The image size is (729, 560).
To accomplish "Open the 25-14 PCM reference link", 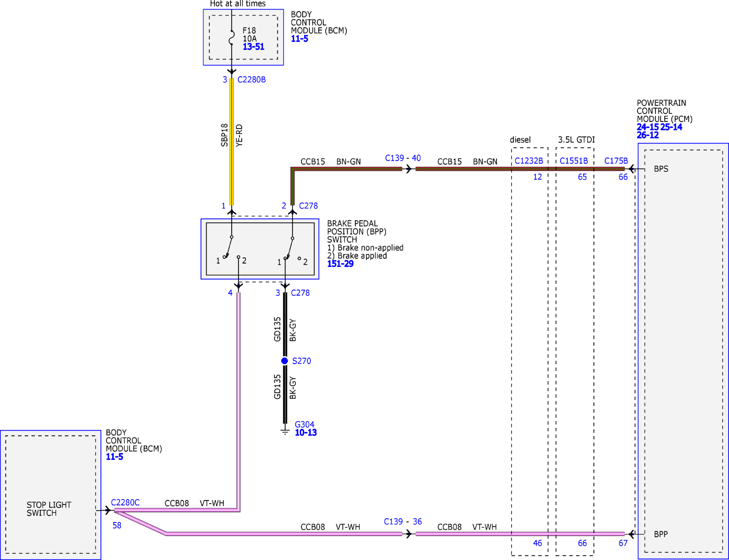I will point(671,127).
